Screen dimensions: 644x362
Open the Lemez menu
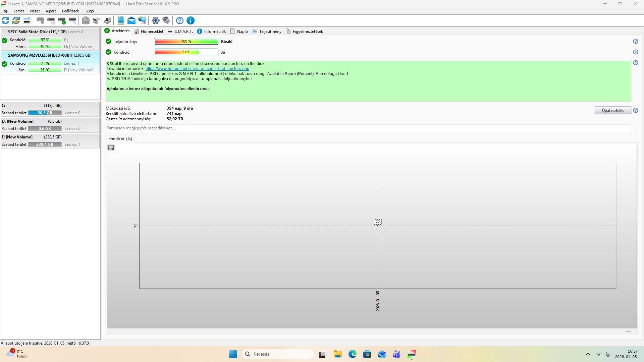pos(19,11)
